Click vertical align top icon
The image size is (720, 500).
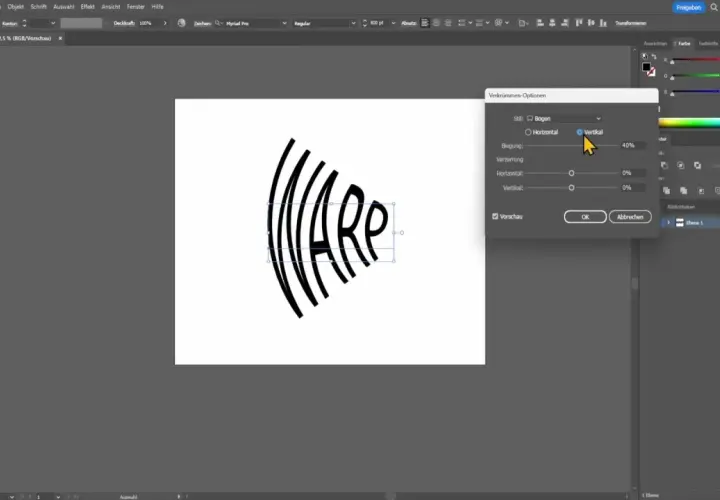point(579,23)
